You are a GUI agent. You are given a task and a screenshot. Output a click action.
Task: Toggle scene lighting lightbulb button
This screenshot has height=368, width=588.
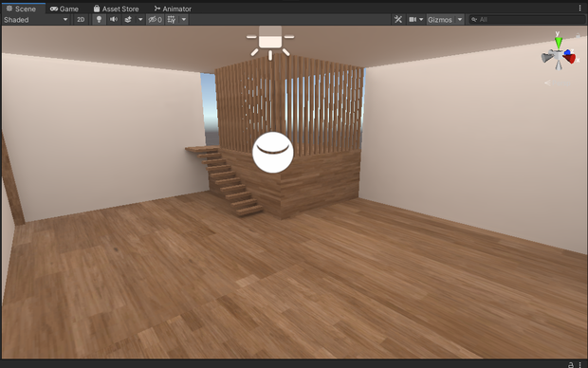[99, 20]
